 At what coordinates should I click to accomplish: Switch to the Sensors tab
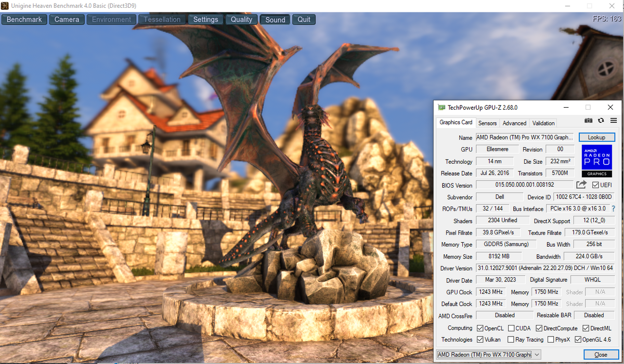tap(487, 123)
